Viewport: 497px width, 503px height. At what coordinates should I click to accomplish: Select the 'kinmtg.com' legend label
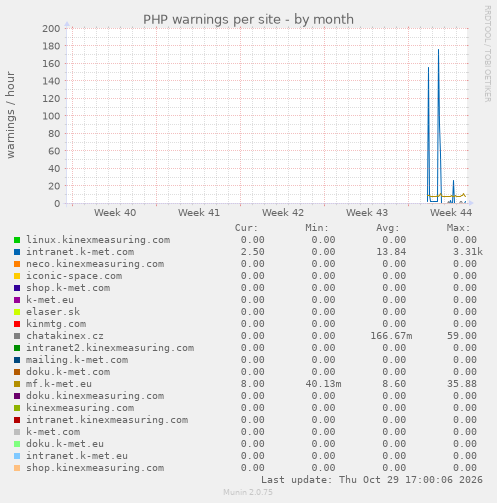pos(56,324)
